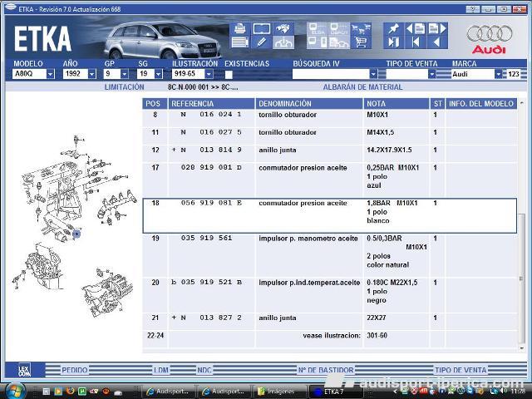Click the ETKA 7 taskbar button

[x=334, y=392]
